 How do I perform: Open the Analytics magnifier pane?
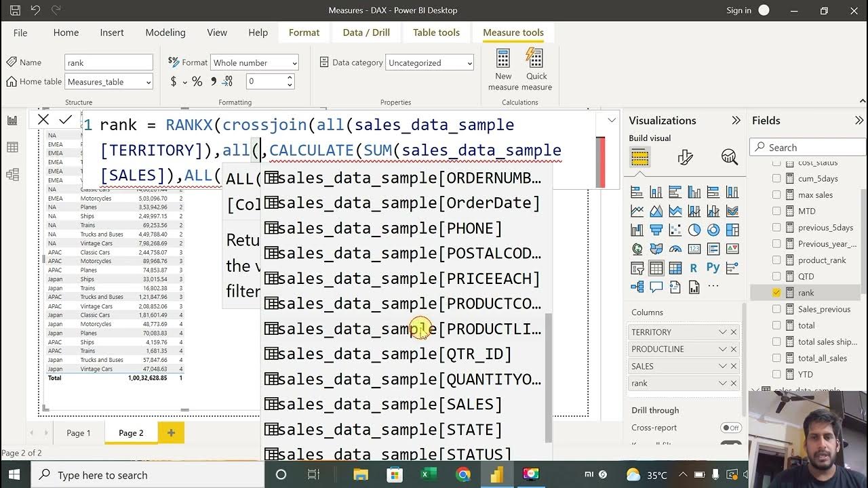coord(730,157)
